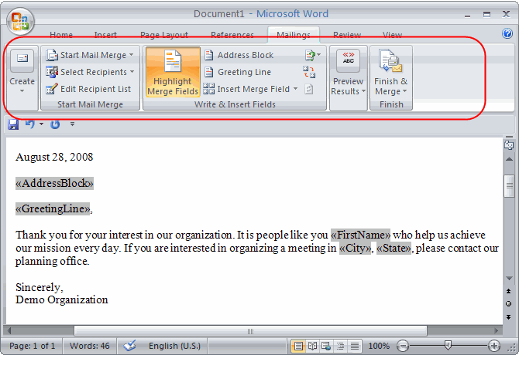
Task: Click the «FirstName» merge field
Action: [360, 235]
